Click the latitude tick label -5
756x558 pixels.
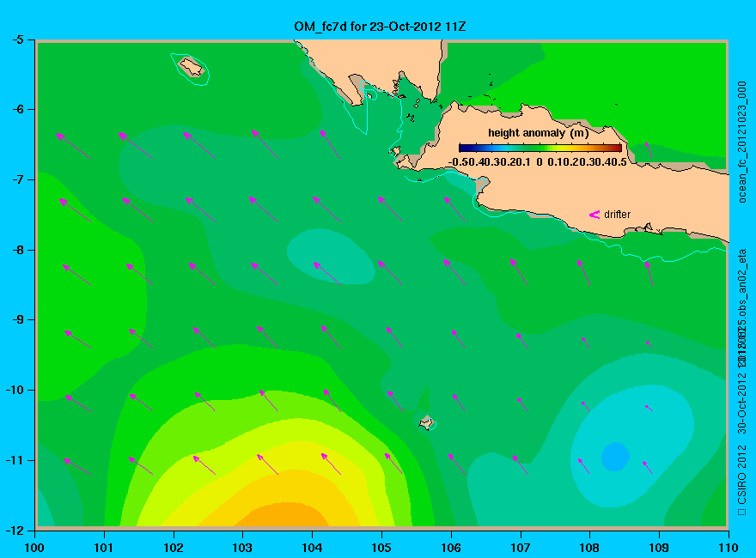click(x=18, y=39)
